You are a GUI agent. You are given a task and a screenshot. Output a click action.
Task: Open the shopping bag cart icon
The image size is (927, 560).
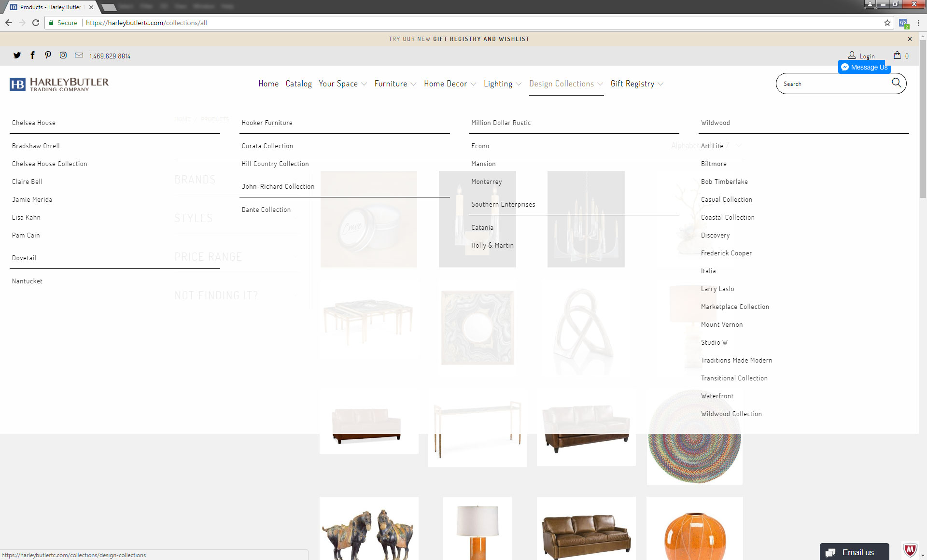(897, 55)
